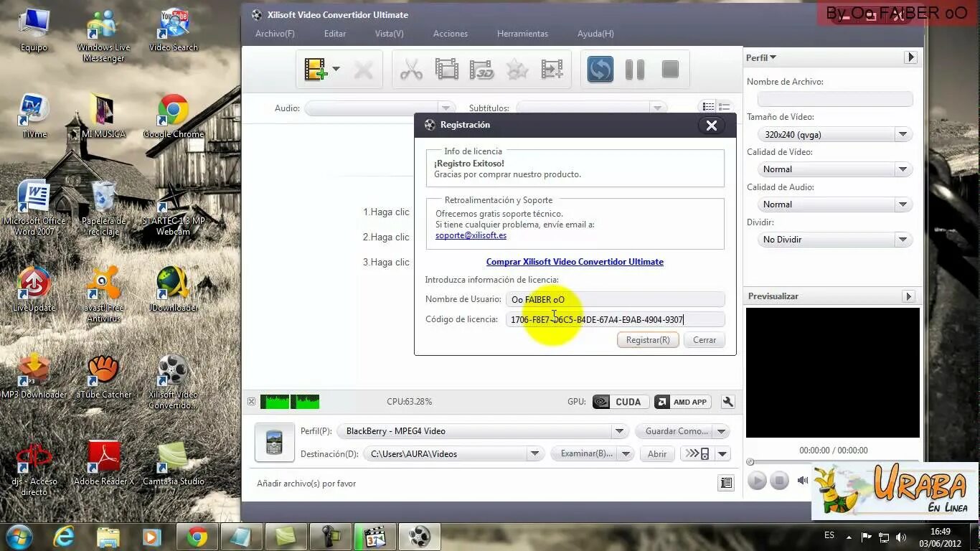
Task: Select the Clip scissors tool
Action: (x=411, y=70)
